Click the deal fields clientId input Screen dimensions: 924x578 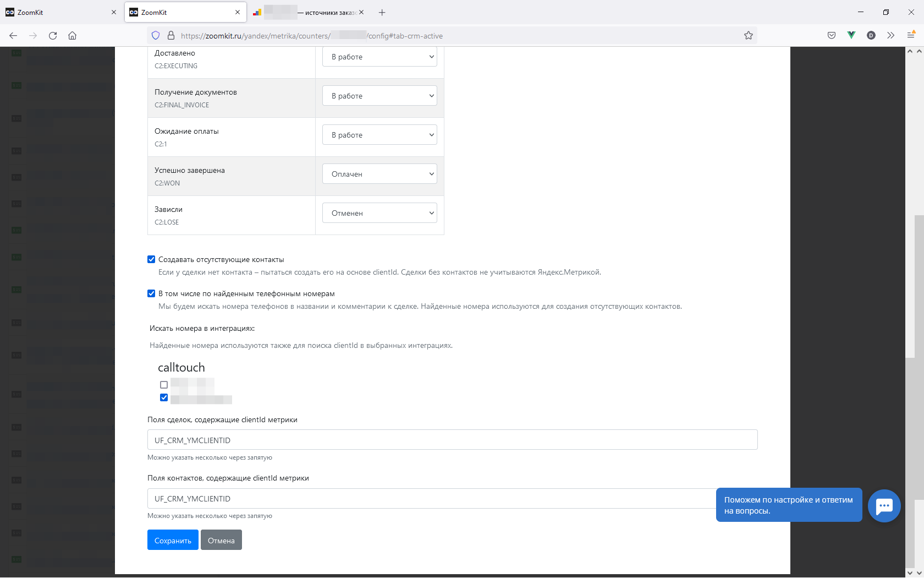tap(452, 440)
